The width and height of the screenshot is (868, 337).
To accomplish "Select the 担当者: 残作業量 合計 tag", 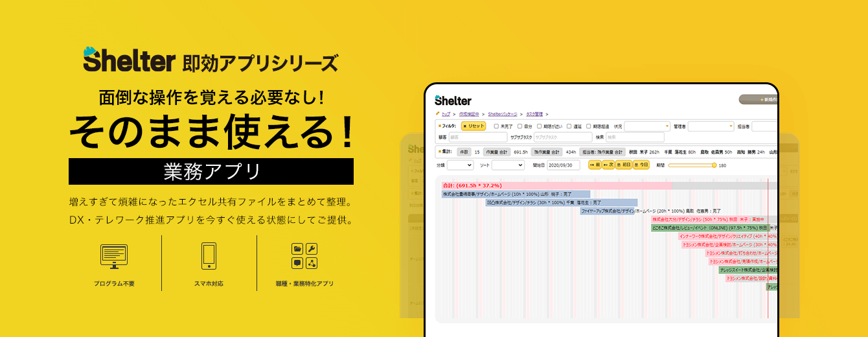I will (x=602, y=152).
